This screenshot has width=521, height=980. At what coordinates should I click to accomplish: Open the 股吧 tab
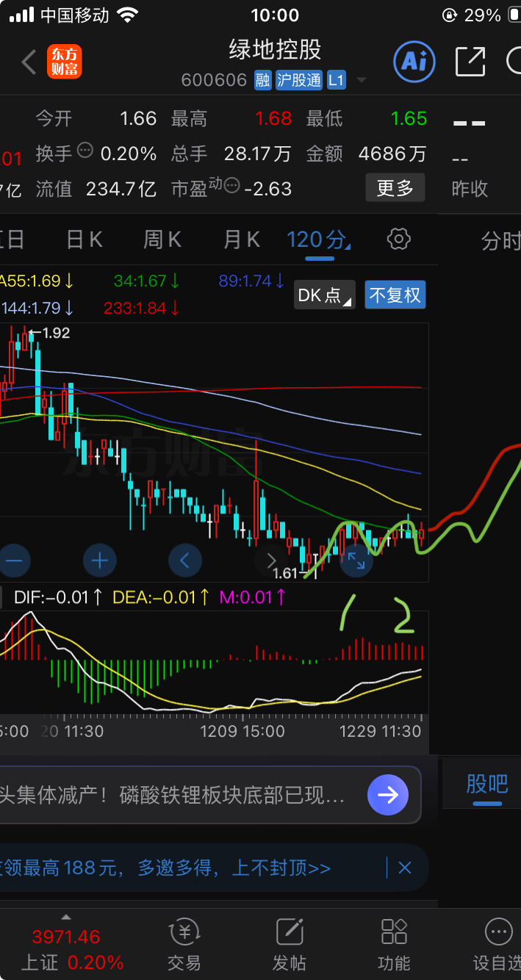pyautogui.click(x=487, y=784)
